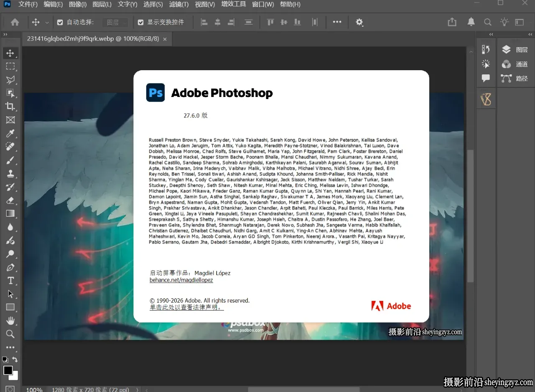Select the Horizontal Type tool
The image size is (535, 392).
10,280
